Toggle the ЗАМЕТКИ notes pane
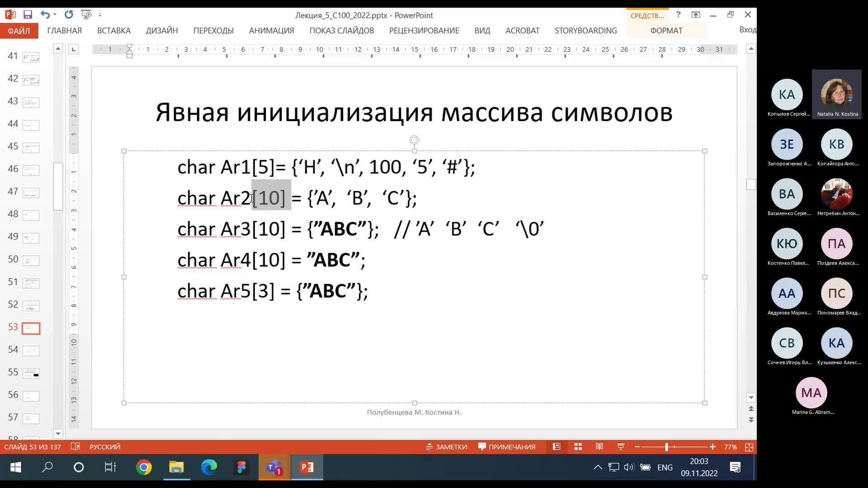This screenshot has height=488, width=868. pos(447,447)
